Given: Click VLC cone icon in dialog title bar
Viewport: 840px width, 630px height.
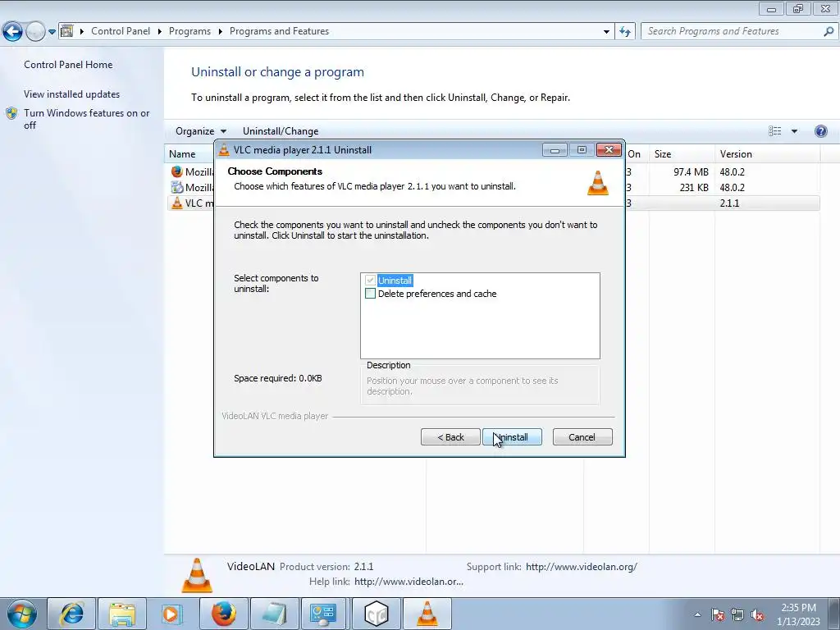Looking at the screenshot, I should tap(224, 150).
